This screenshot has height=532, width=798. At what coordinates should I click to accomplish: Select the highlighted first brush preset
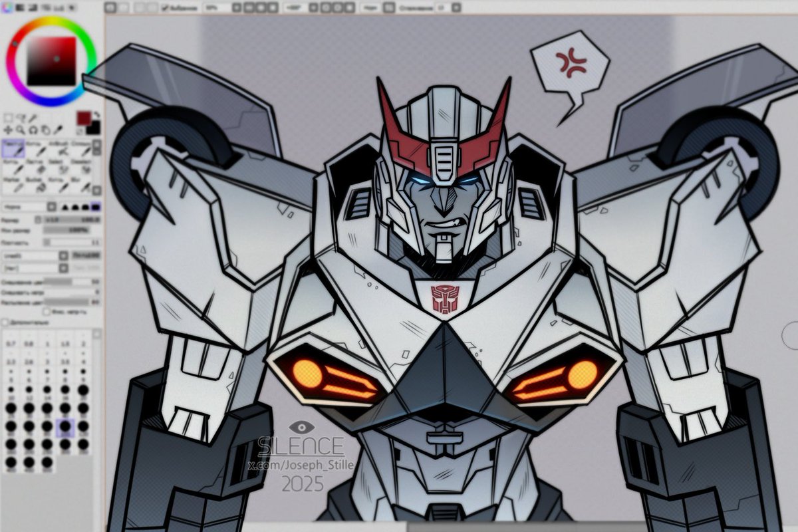(13, 149)
